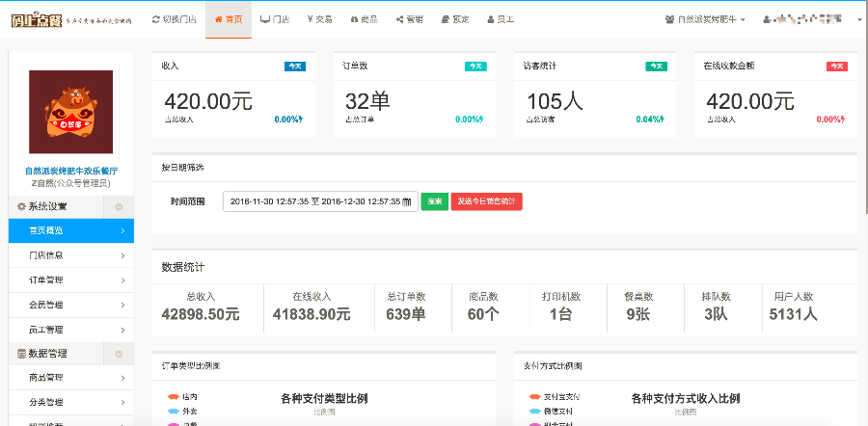868x426 pixels.
Task: Collapse the 数据管理 section with its arrow
Action: click(119, 354)
